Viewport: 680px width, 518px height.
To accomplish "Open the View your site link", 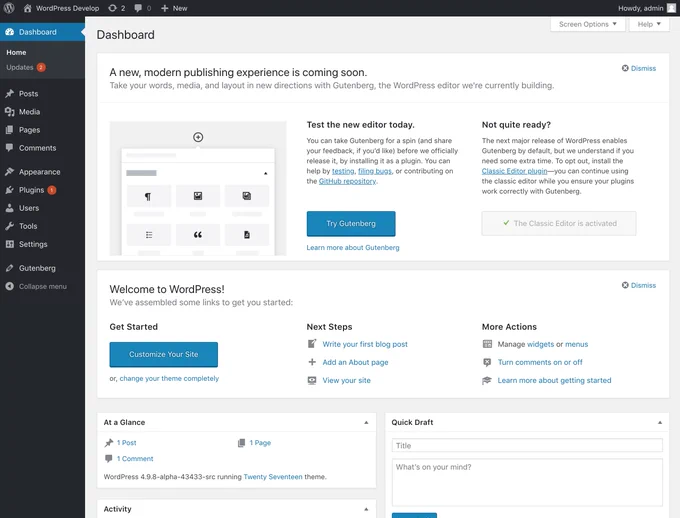I will pos(346,380).
